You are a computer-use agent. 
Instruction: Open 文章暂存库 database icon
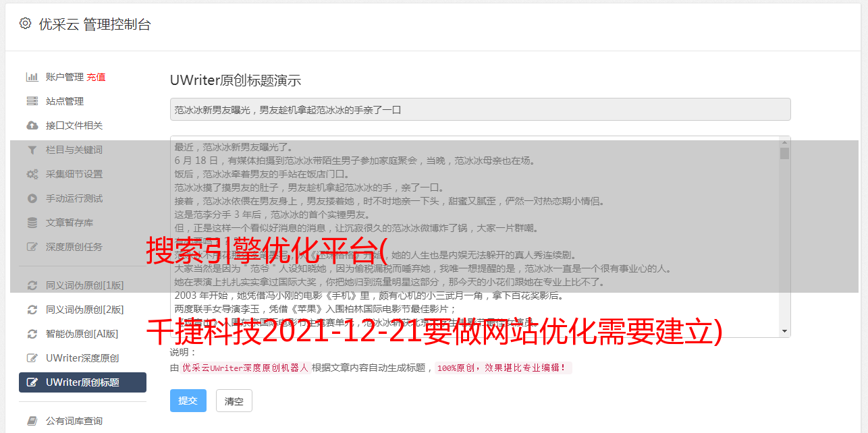pos(32,223)
